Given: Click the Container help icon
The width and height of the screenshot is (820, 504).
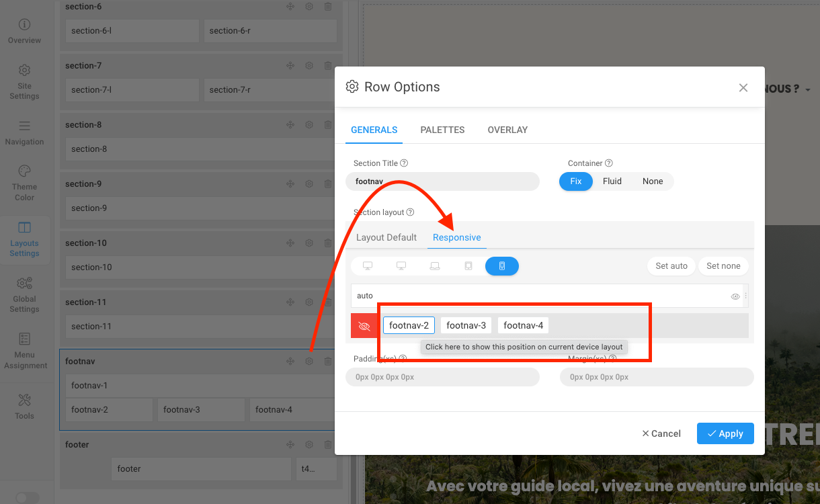Looking at the screenshot, I should [x=609, y=163].
